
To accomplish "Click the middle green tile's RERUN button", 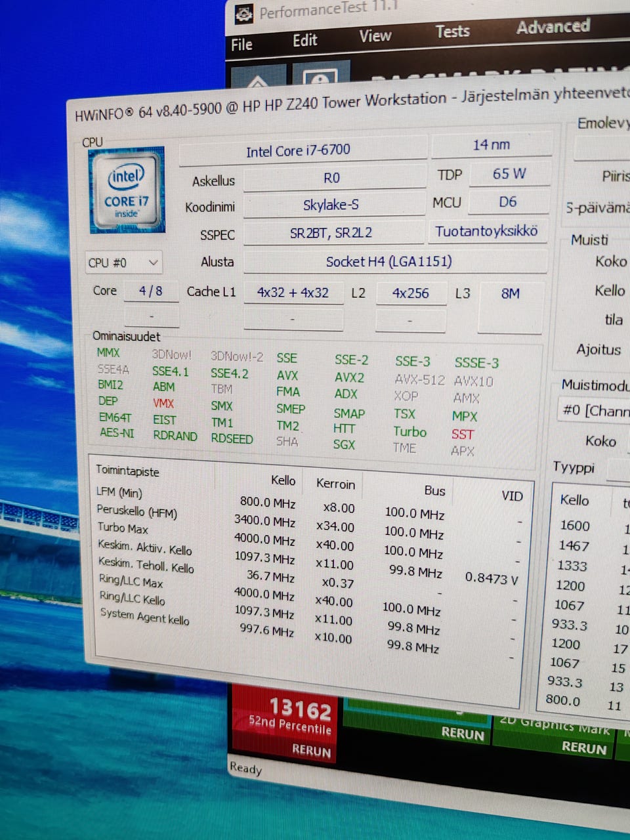I will pos(463,733).
